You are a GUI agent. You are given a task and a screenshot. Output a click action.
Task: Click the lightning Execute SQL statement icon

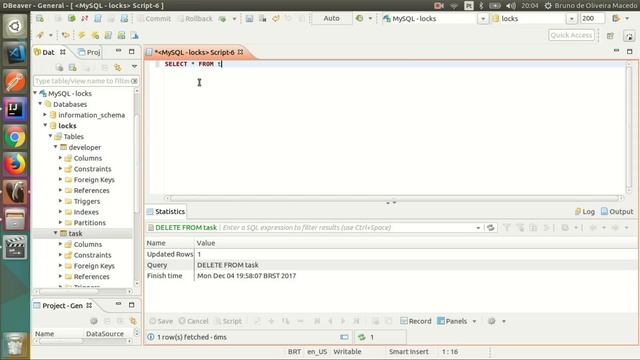click(82, 36)
